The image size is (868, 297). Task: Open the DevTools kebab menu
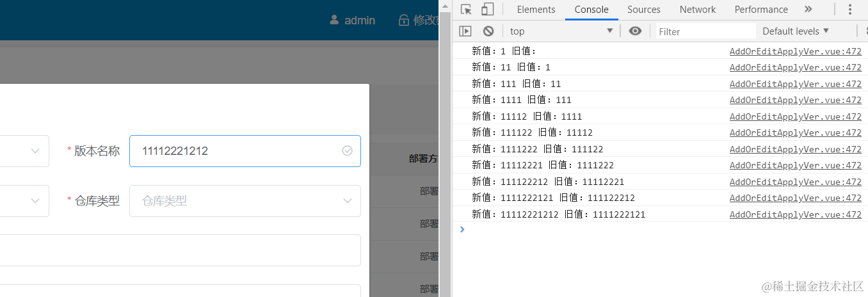851,9
